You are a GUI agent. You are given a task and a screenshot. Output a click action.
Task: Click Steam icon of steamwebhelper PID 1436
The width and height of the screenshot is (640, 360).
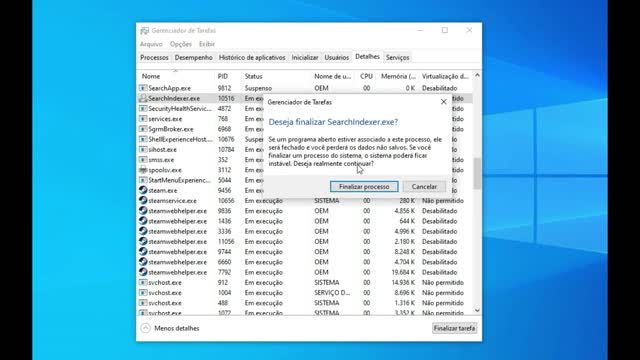143,220
